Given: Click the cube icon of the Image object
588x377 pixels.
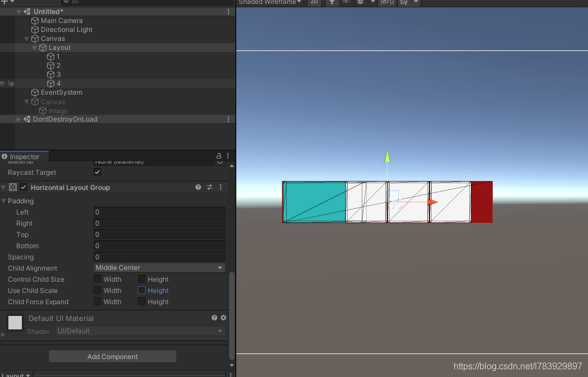Looking at the screenshot, I should (43, 111).
